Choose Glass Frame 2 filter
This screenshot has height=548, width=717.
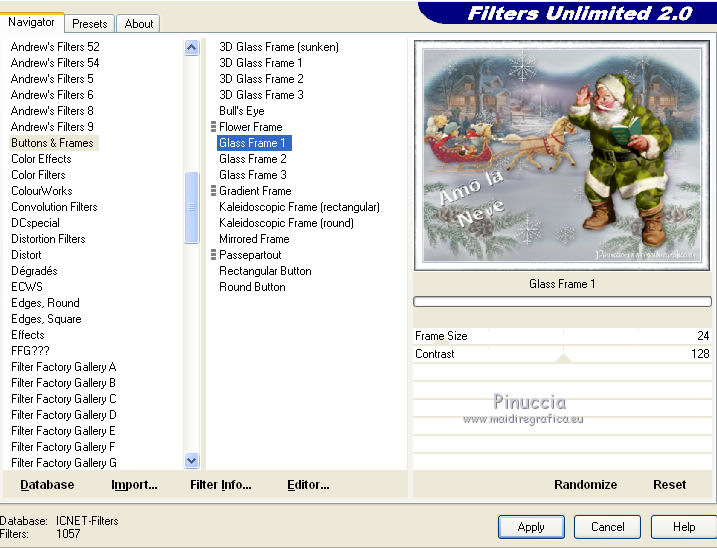point(253,159)
